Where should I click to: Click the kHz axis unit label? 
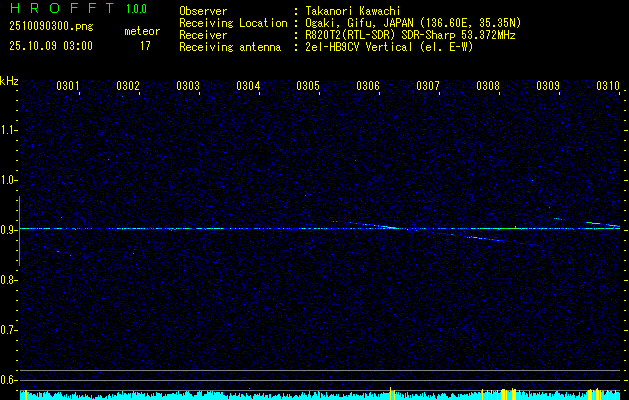[x=9, y=81]
